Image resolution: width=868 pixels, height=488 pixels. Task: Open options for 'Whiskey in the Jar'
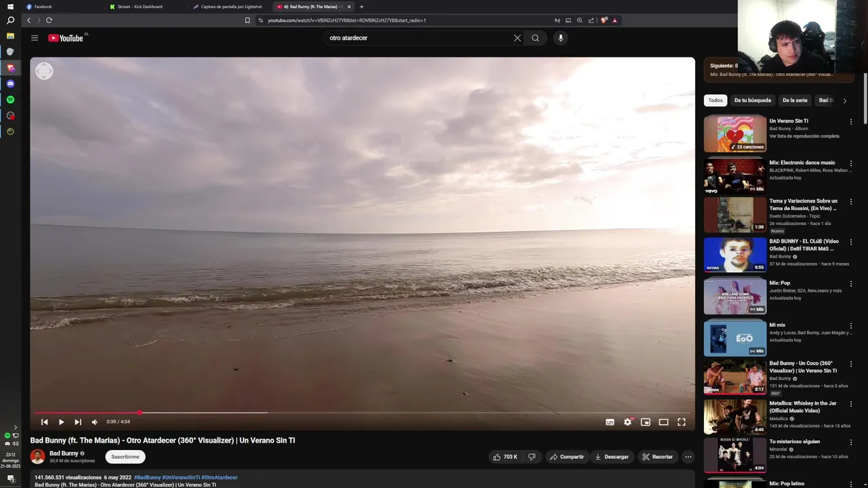tap(851, 404)
